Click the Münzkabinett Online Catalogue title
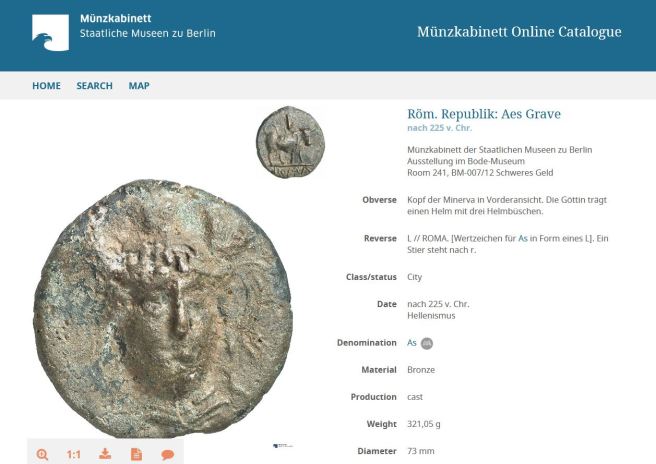This screenshot has width=656, height=464. point(519,32)
